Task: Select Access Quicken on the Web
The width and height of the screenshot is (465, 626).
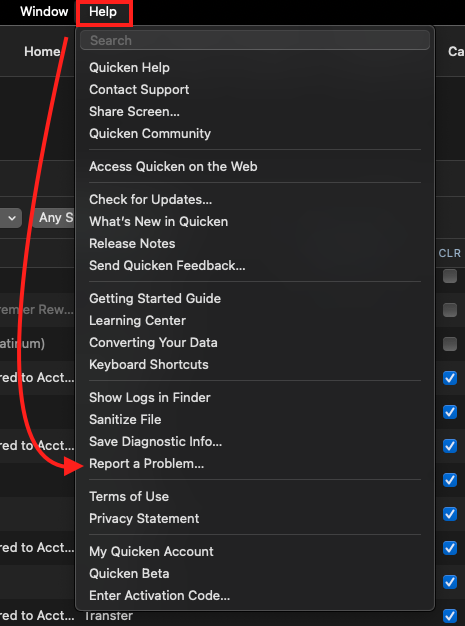Action: click(x=173, y=166)
